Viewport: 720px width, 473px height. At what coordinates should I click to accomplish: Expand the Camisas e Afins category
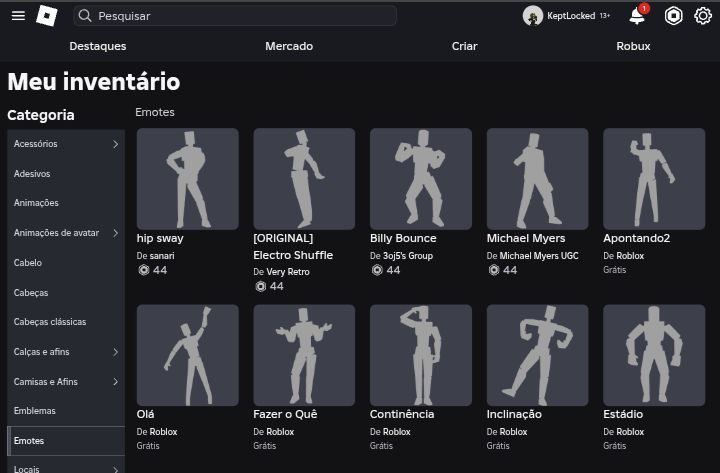coord(115,382)
